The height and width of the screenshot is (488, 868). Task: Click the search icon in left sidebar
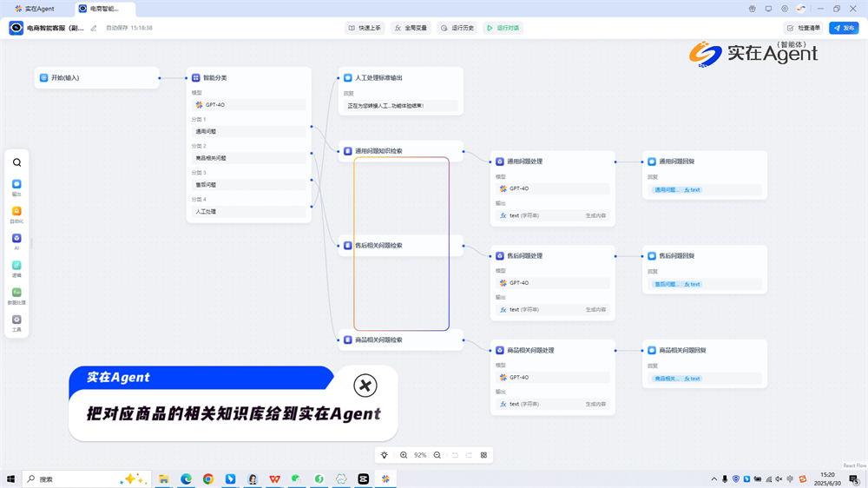click(x=16, y=162)
